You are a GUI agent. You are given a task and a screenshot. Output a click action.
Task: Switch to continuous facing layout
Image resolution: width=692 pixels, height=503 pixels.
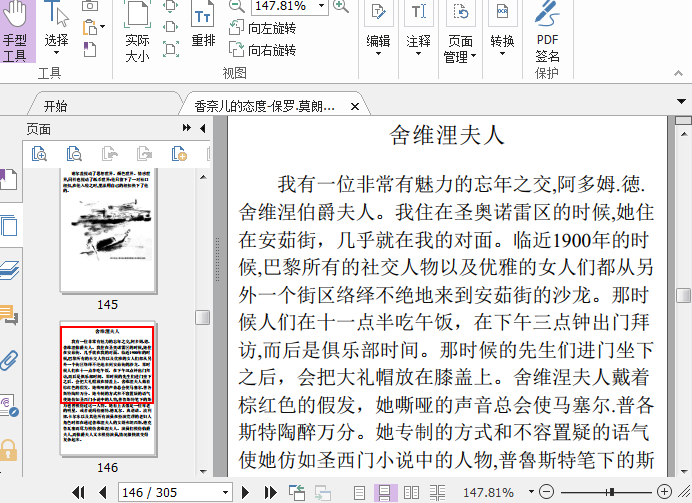(437, 492)
